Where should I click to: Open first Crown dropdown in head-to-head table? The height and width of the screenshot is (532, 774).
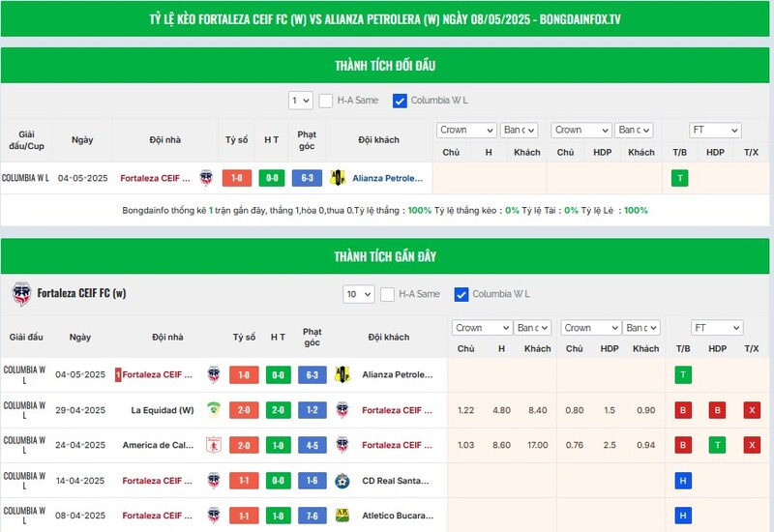point(466,130)
